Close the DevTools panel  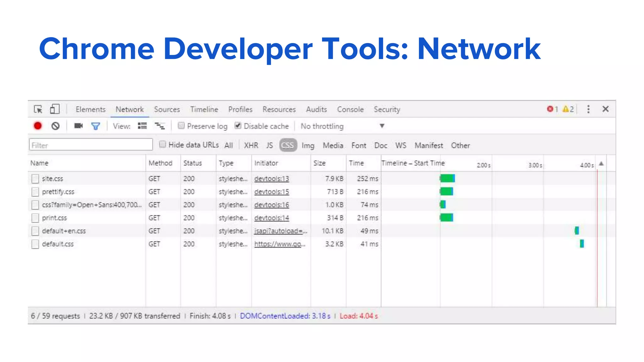(x=605, y=109)
